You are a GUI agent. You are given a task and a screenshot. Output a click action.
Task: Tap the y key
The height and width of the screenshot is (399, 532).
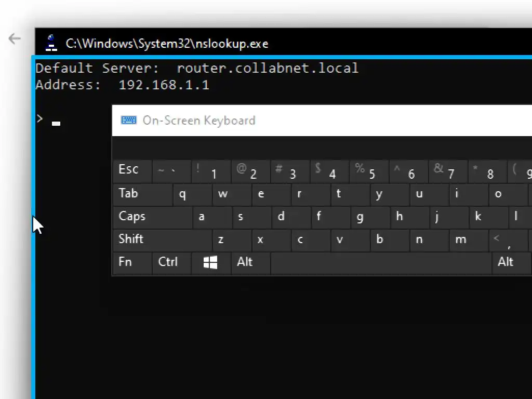tap(390, 194)
